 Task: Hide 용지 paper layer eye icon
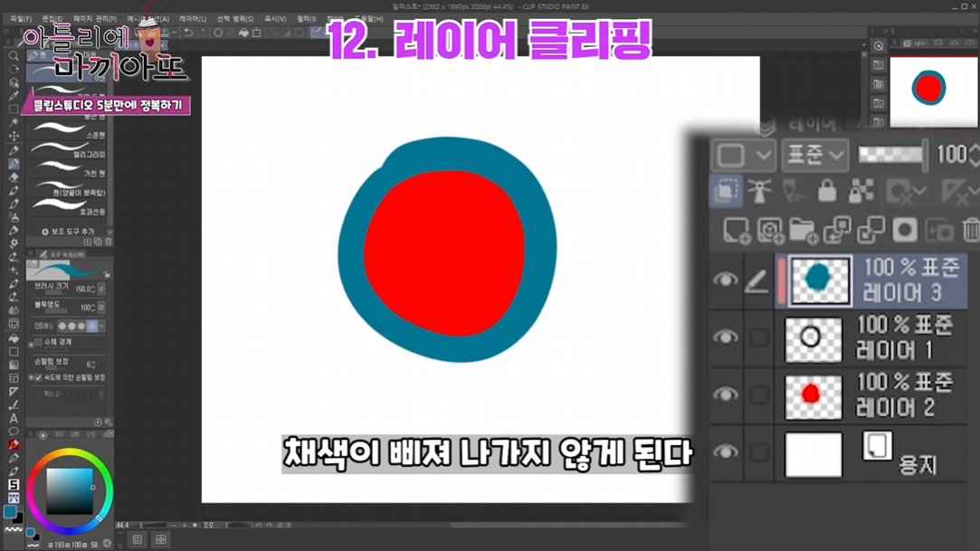(725, 451)
